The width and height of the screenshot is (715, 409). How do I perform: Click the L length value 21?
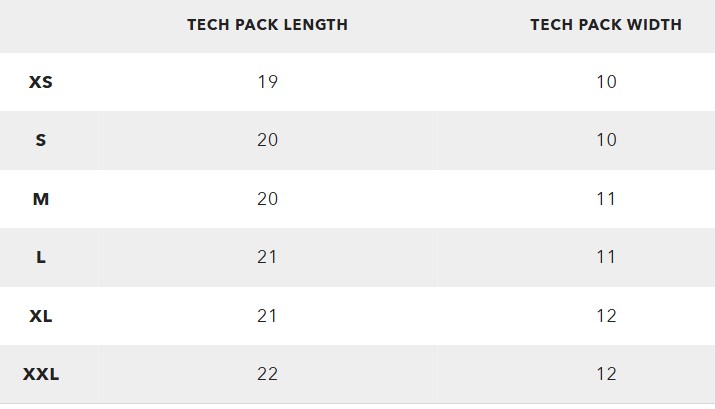click(267, 257)
